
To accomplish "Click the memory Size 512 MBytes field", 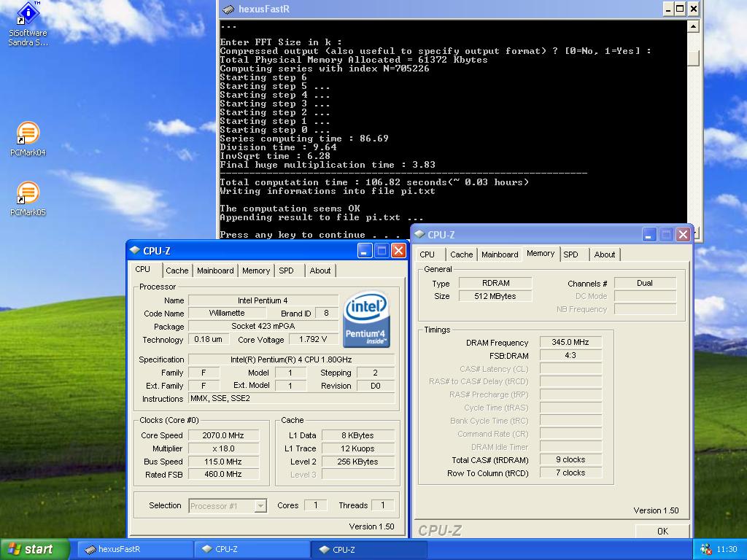I will (x=495, y=296).
